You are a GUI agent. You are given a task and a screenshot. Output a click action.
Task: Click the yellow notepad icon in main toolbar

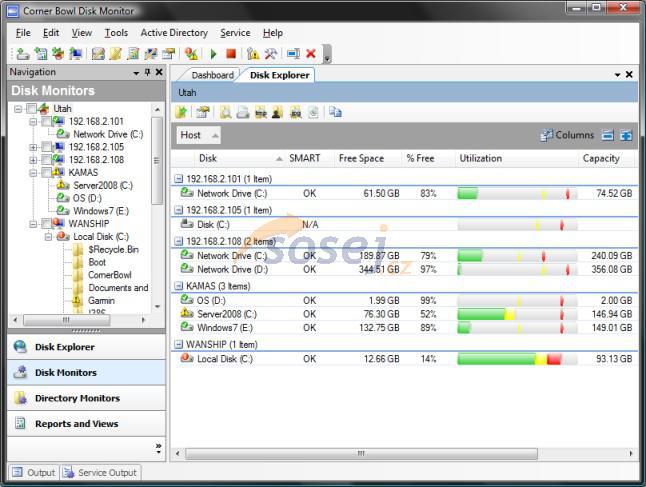[x=116, y=54]
